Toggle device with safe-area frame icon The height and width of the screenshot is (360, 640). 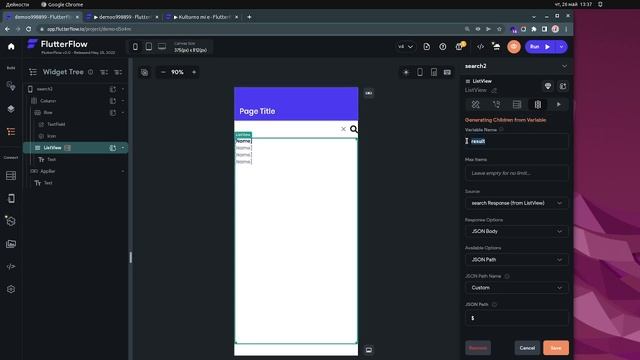[433, 72]
